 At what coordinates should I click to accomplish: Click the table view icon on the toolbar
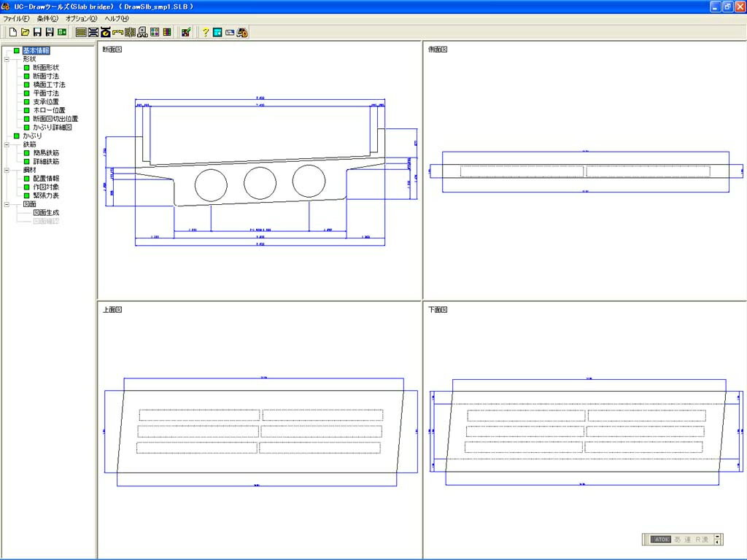pos(166,31)
